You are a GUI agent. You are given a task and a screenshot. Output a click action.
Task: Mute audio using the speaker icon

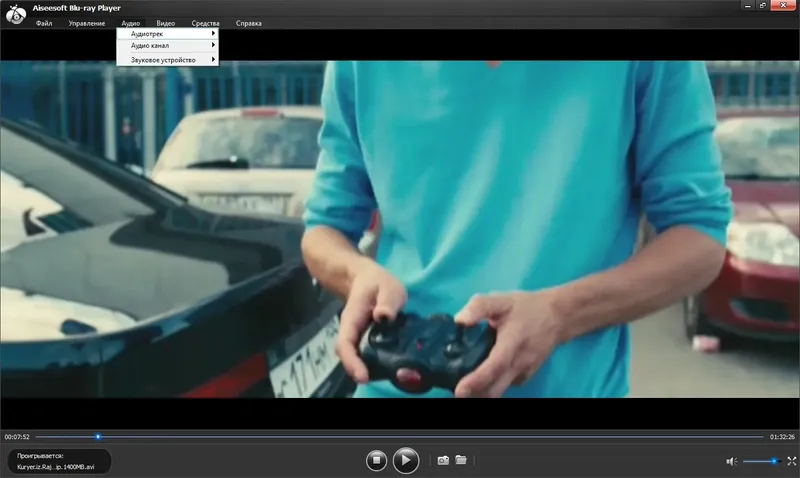(x=732, y=461)
